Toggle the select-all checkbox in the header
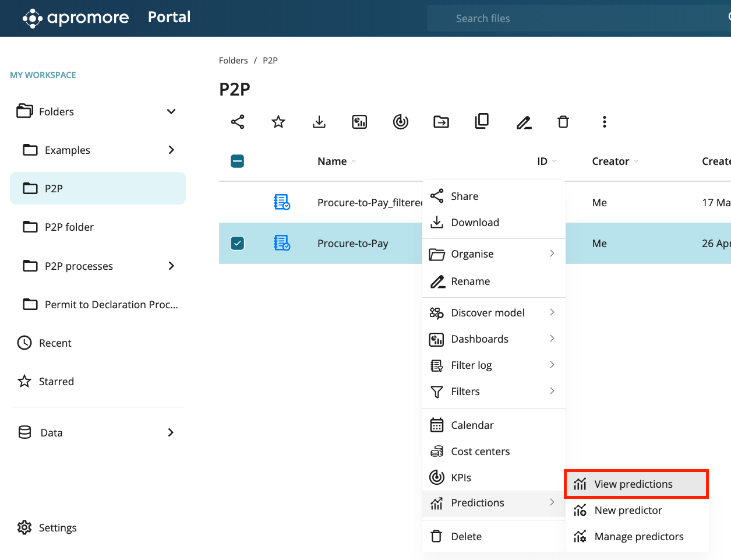This screenshot has width=731, height=560. [238, 161]
